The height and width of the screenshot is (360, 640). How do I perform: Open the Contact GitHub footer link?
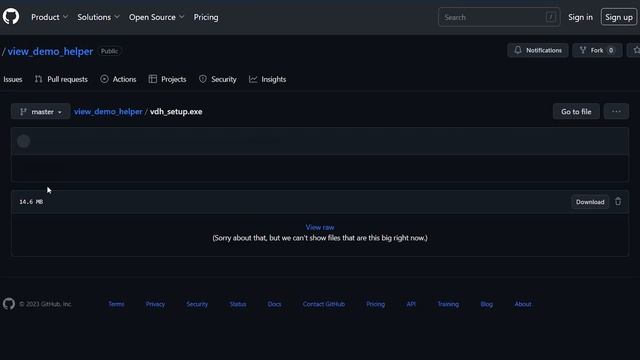[324, 304]
